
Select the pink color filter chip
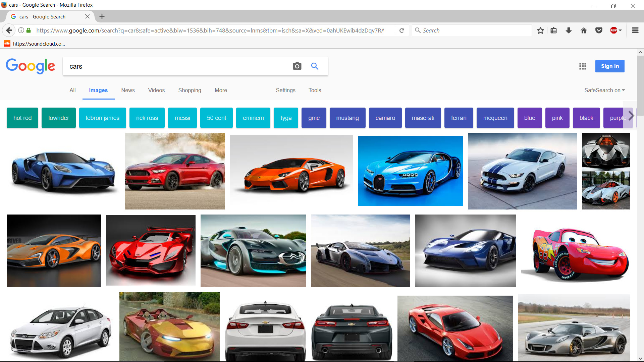(557, 118)
